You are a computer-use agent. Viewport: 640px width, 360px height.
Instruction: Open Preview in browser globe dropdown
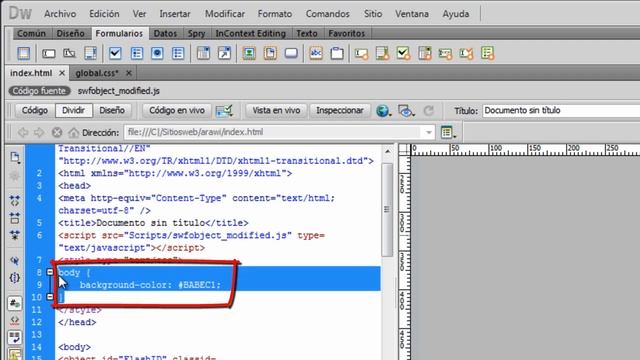(x=383, y=111)
